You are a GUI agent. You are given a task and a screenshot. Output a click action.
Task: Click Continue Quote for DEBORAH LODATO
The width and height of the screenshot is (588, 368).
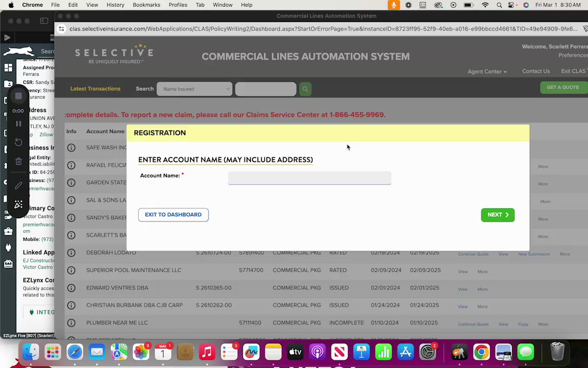point(473,254)
